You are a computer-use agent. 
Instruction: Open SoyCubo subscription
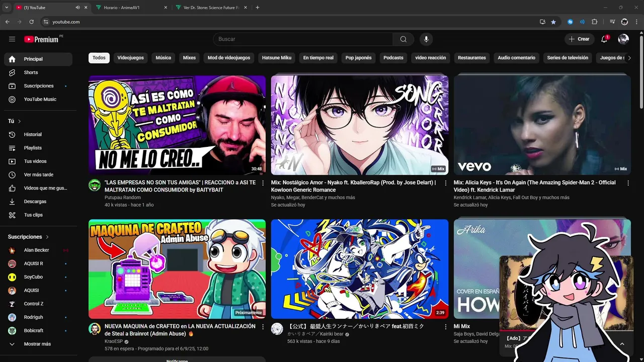(x=38, y=277)
